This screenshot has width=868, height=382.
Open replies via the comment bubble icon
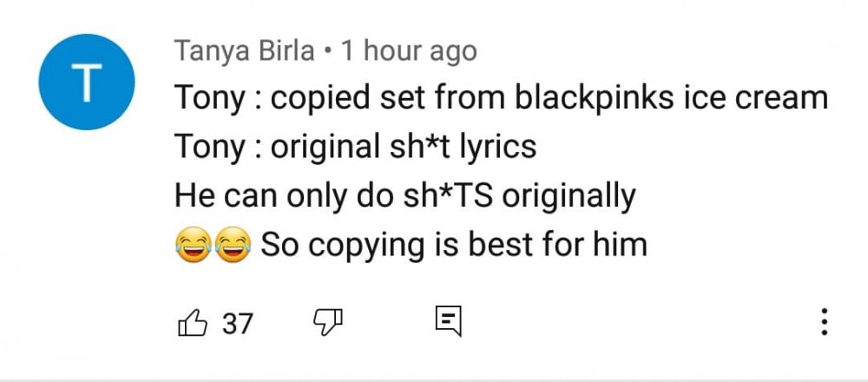pyautogui.click(x=448, y=321)
